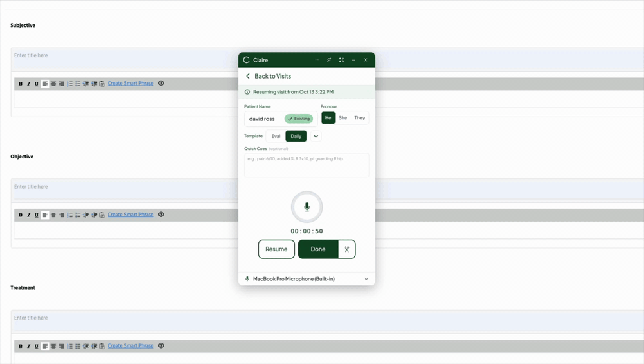Screen dimensions: 644x364
Task: Click Claire expand window icon
Action: 341,60
